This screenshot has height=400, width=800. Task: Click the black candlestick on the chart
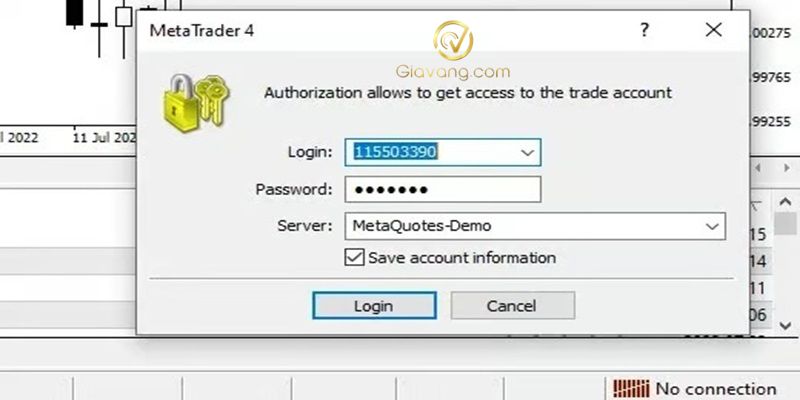click(74, 13)
